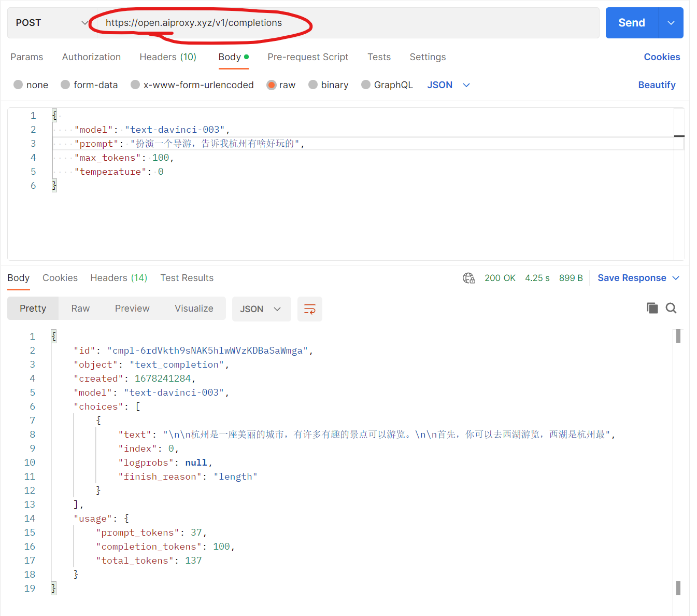Click the Send button
The image size is (697, 616).
coord(631,22)
